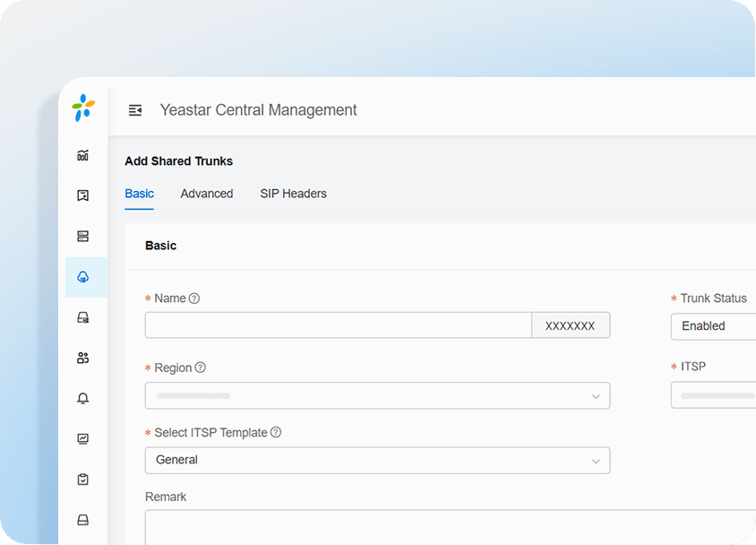Open the bell notifications sidebar icon
Image resolution: width=756 pixels, height=545 pixels.
click(83, 398)
